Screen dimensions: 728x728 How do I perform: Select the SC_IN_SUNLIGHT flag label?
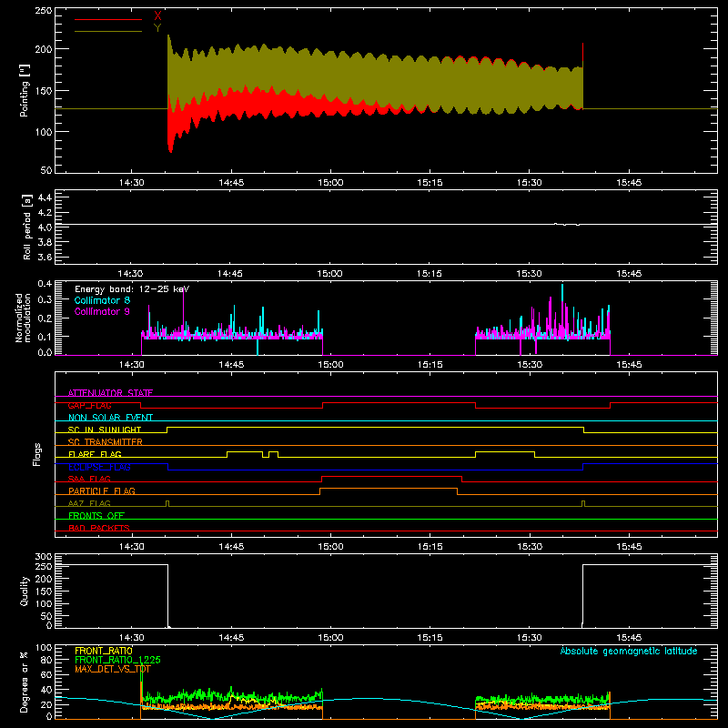click(x=105, y=430)
